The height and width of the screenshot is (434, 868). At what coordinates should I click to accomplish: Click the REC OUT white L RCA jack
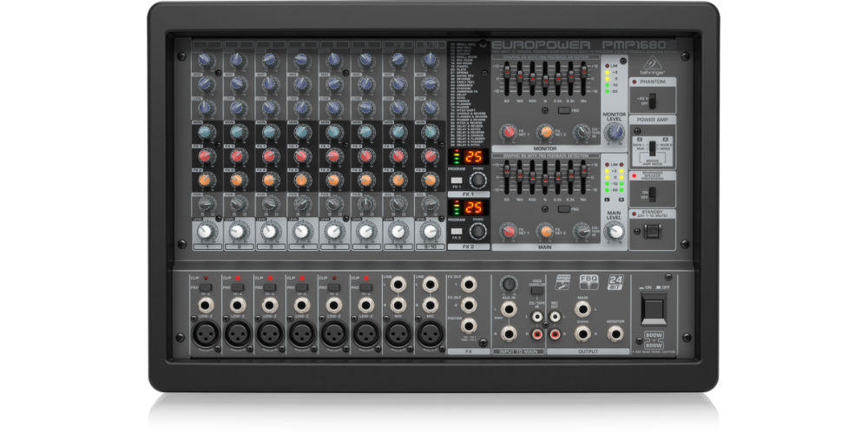coord(556,316)
